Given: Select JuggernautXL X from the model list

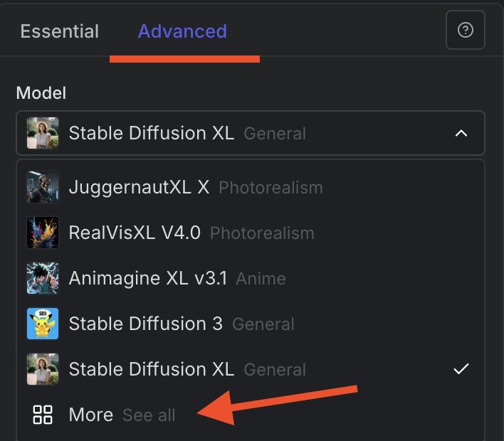Looking at the screenshot, I should 139,188.
